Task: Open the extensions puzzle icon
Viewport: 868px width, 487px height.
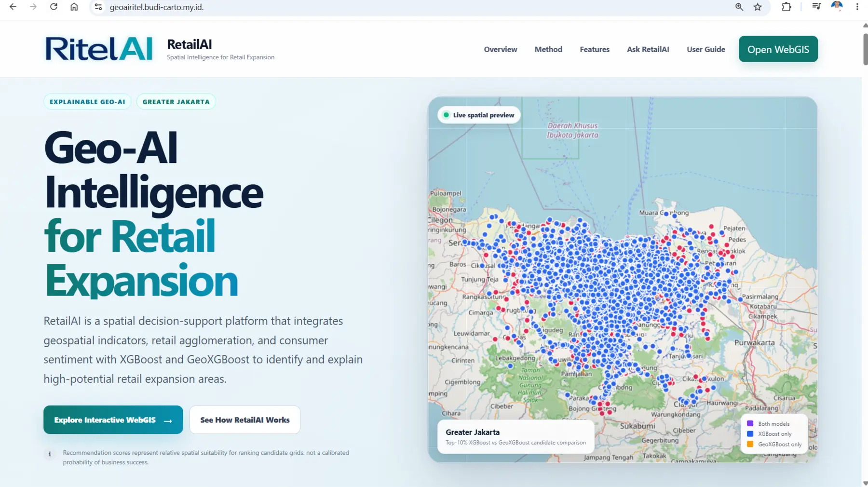Action: [x=786, y=7]
